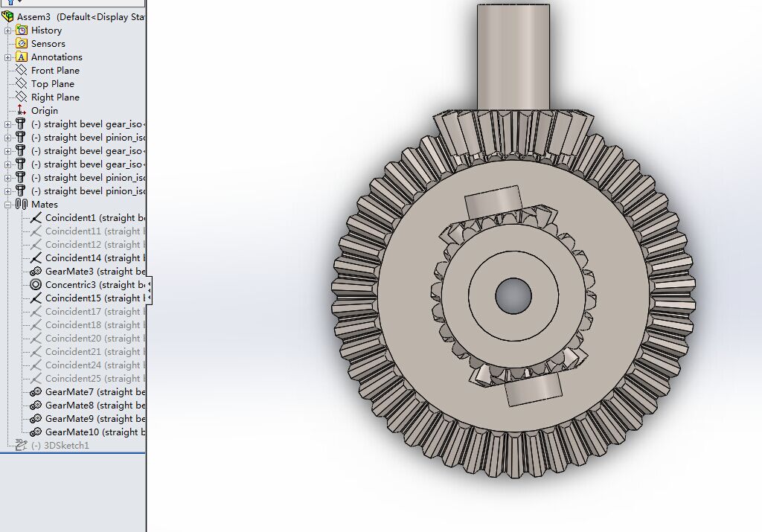Expand the Annotations node

click(7, 57)
